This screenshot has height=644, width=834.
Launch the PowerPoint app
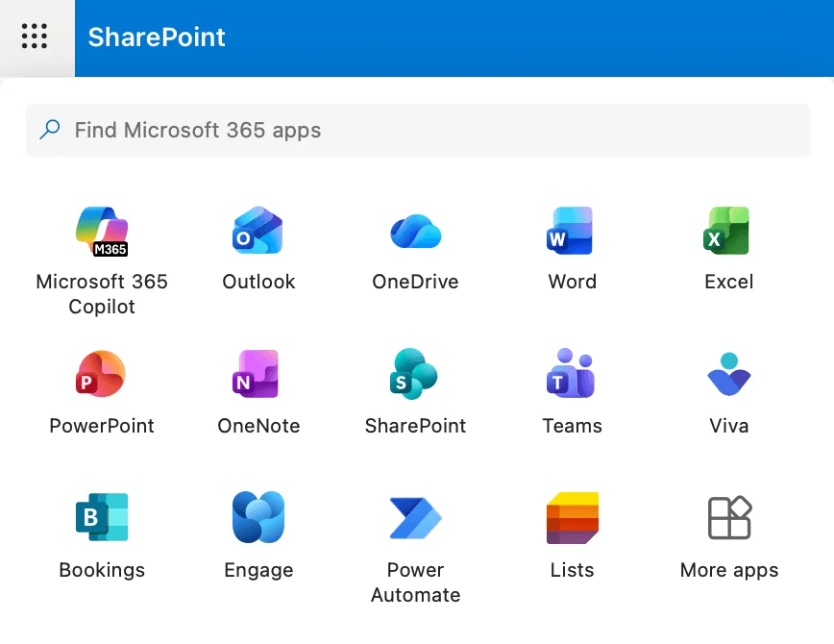[102, 393]
